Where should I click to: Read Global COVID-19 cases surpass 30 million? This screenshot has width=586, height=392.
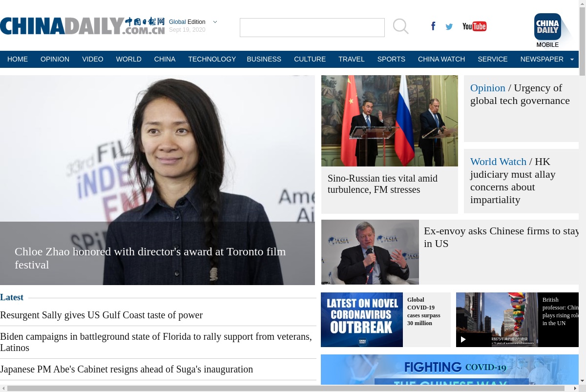pyautogui.click(x=424, y=311)
